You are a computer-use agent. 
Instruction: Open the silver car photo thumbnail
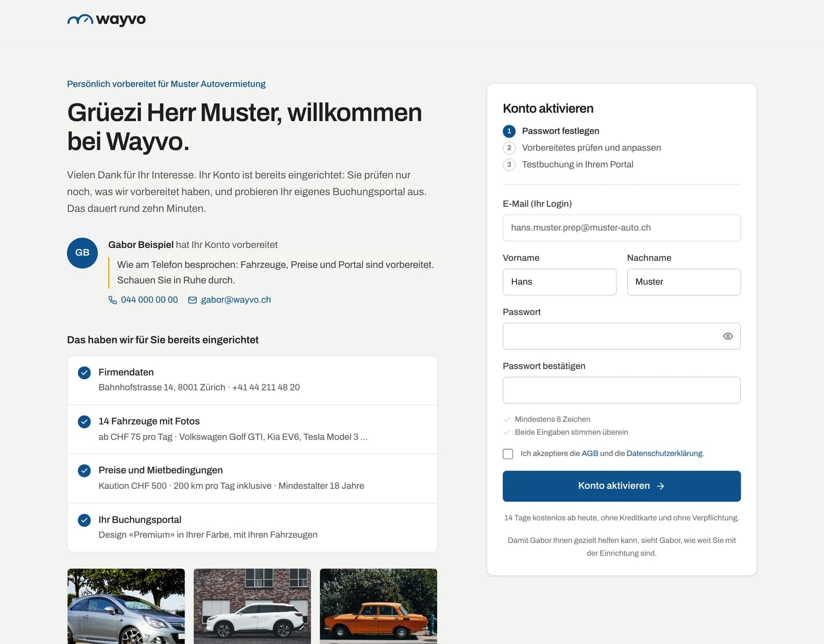tap(126, 606)
